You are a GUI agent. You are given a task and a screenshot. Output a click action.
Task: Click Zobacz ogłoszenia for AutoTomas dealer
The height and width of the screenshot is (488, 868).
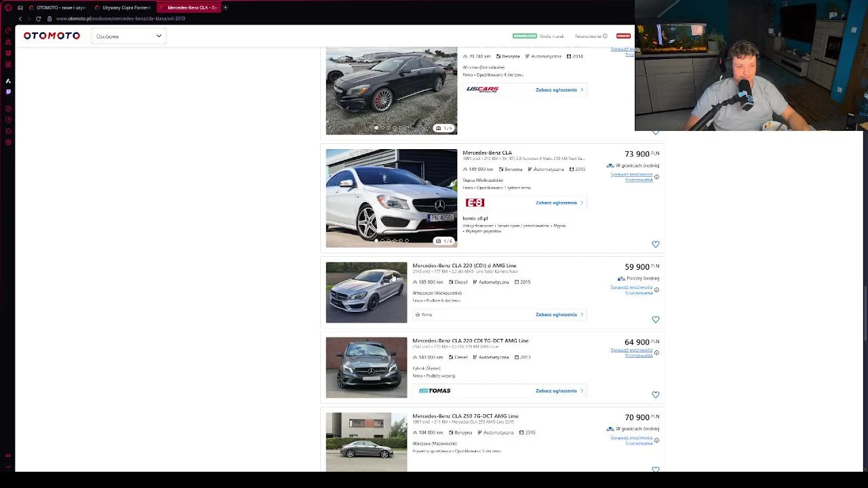pos(559,390)
